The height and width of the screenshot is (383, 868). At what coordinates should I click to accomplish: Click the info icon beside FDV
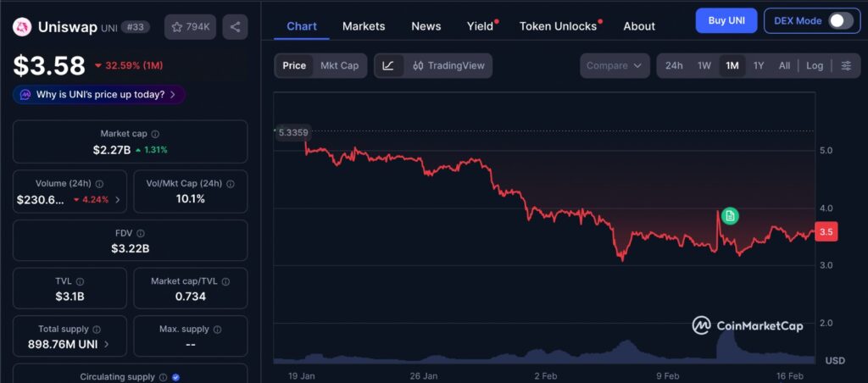pos(141,234)
